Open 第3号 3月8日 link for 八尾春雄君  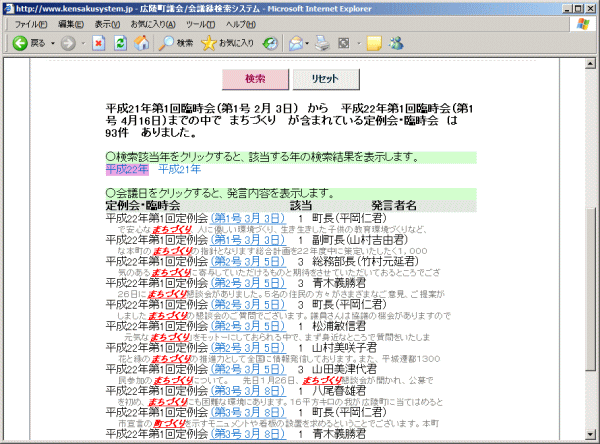coord(248,391)
